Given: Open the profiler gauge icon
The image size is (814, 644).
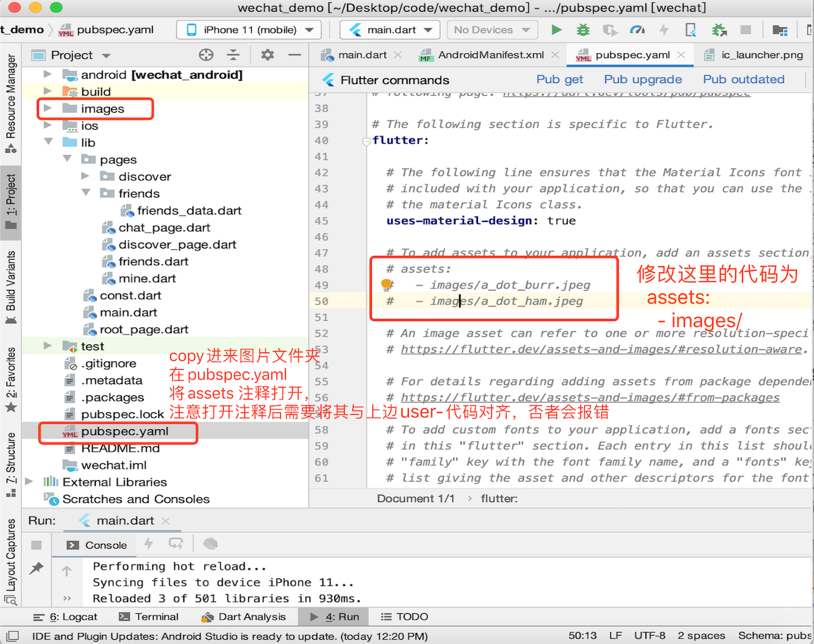Looking at the screenshot, I should [x=637, y=30].
